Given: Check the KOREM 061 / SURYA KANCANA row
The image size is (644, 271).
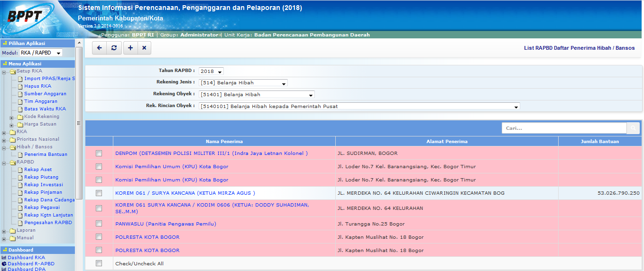Looking at the screenshot, I should pos(99,193).
